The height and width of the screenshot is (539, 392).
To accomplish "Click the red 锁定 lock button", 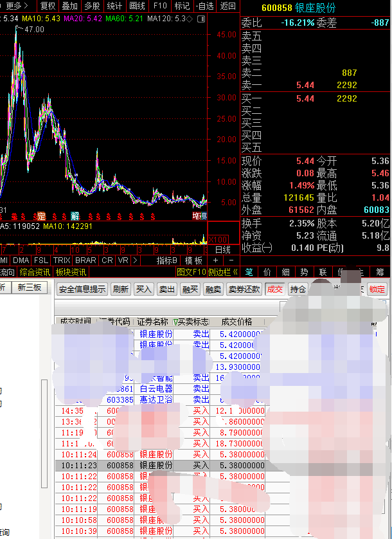I will [377, 289].
